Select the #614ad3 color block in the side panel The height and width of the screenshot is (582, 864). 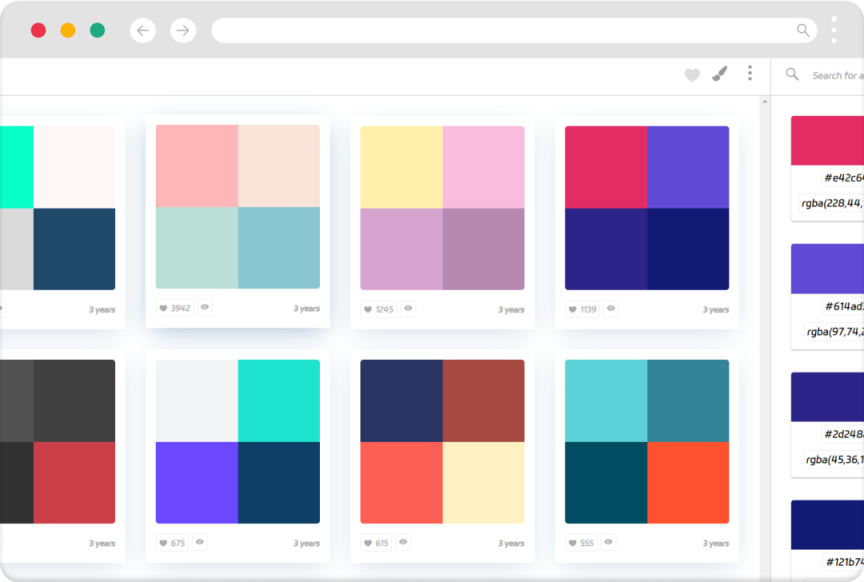coord(828,269)
